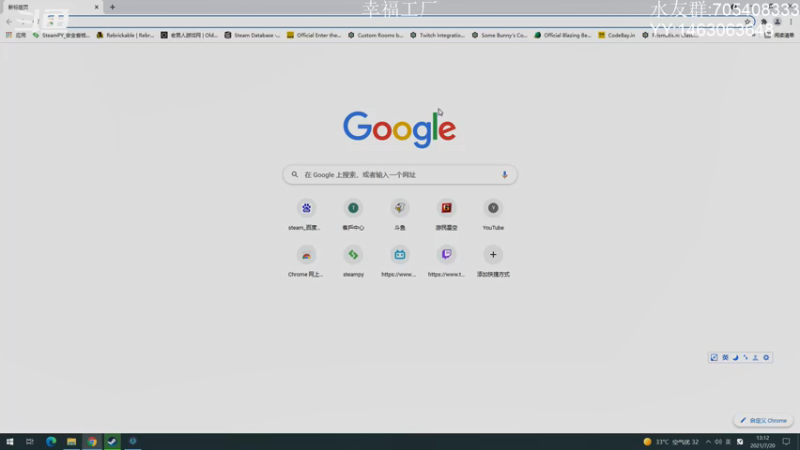Viewport: 800px width, 450px height.
Task: Open the Twitch https://www.t shortcut tile
Action: (446, 261)
